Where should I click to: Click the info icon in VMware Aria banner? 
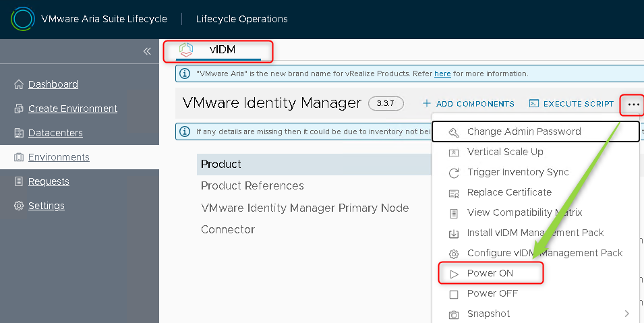pyautogui.click(x=185, y=74)
